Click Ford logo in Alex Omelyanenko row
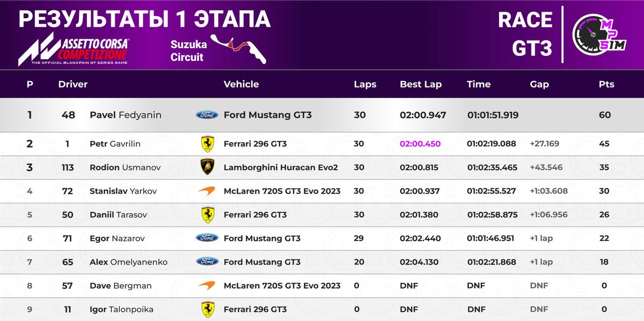Image resolution: width=644 pixels, height=321 pixels. [207, 262]
